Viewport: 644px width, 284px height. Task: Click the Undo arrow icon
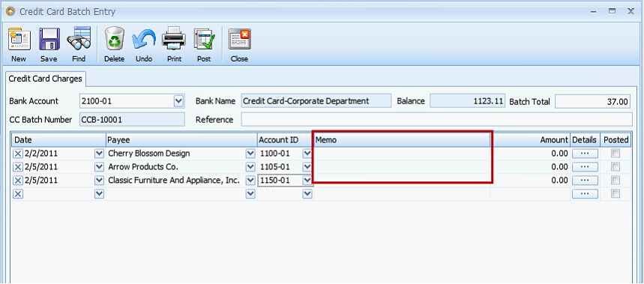point(144,45)
